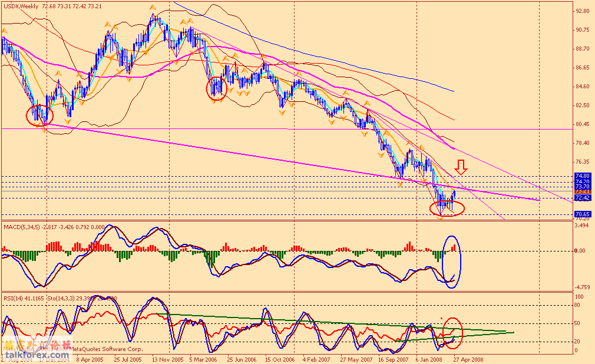Image resolution: width=595 pixels, height=364 pixels.
Task: Select the 25 Jul 2005 date label
Action: 128,359
